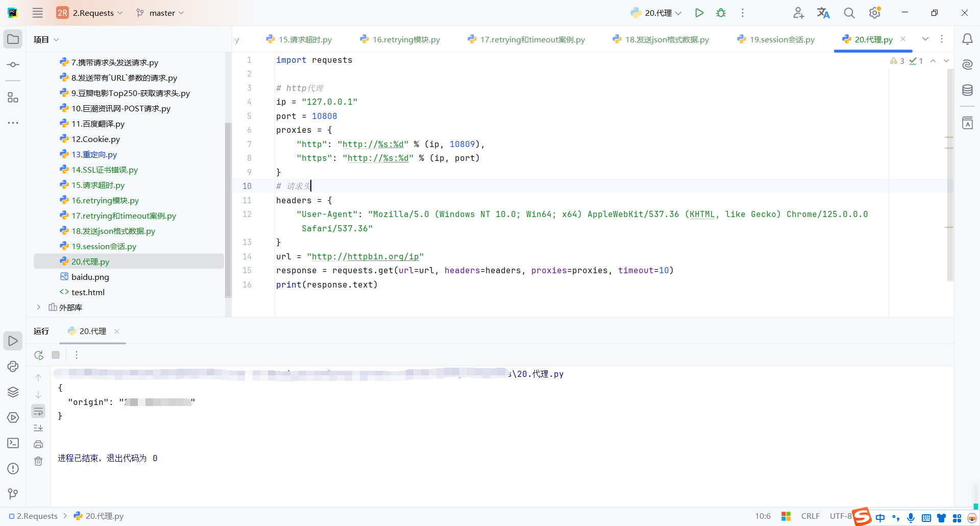This screenshot has height=526, width=980.
Task: Open the Services tool window
Action: tap(13, 417)
